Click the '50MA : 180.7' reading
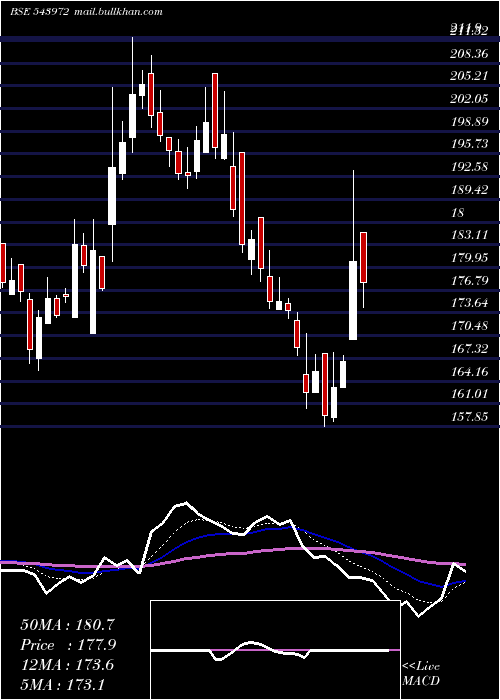This screenshot has width=500, height=700. click(68, 625)
